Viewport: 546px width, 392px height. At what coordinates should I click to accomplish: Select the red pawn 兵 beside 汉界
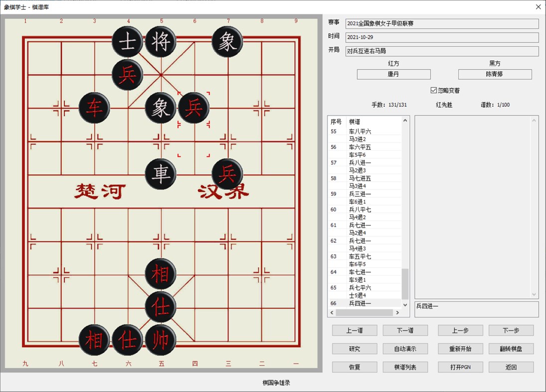pyautogui.click(x=227, y=174)
